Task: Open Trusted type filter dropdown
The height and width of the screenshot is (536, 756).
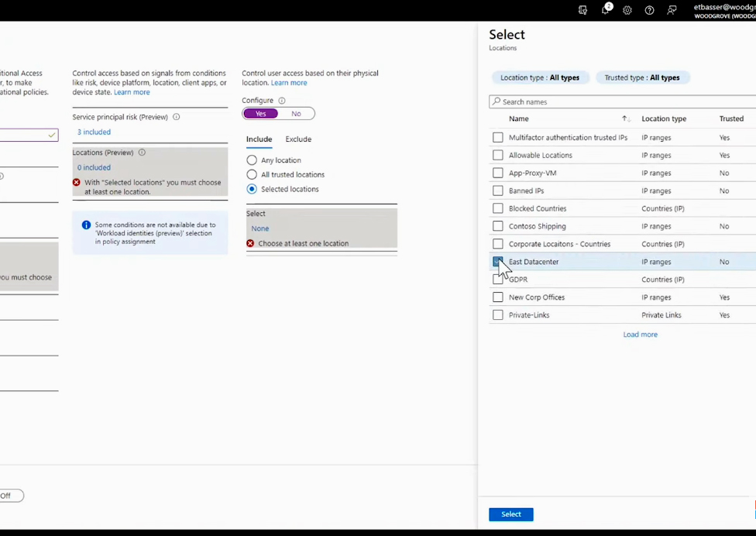Action: tap(642, 77)
